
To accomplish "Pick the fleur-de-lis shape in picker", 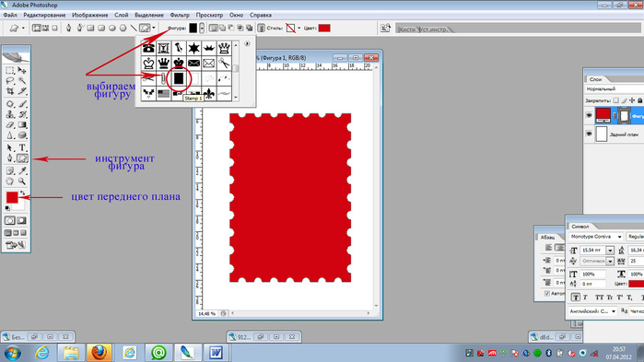I will pos(208,94).
